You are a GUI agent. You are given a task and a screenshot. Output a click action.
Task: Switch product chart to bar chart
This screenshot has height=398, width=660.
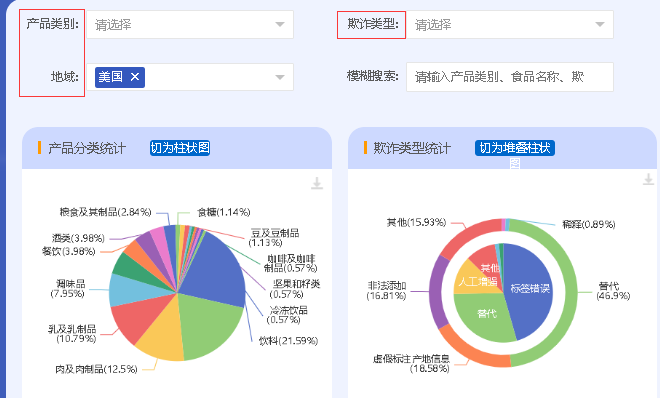pyautogui.click(x=180, y=148)
